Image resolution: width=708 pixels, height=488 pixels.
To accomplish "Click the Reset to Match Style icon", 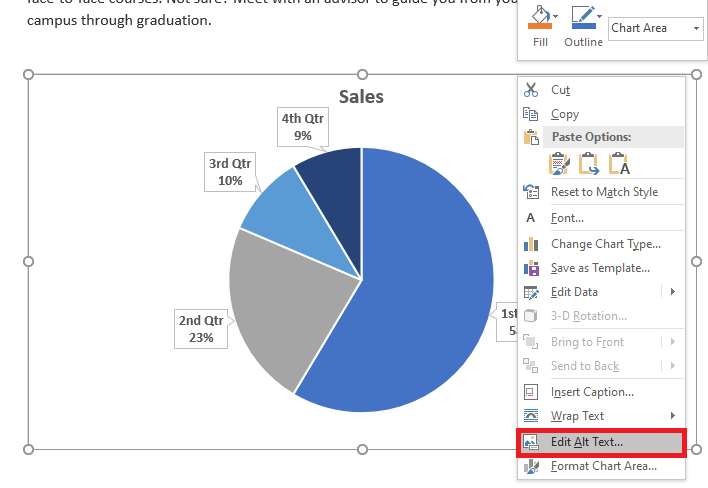I will [x=531, y=192].
